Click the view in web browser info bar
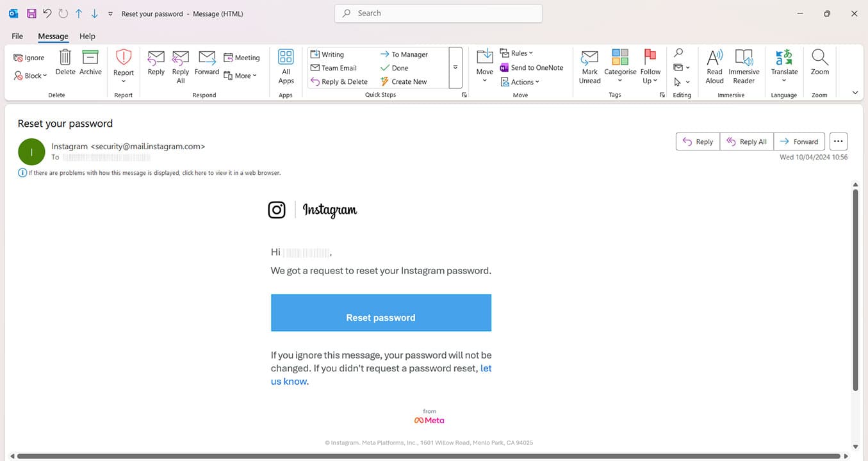The width and height of the screenshot is (868, 461). click(x=150, y=173)
